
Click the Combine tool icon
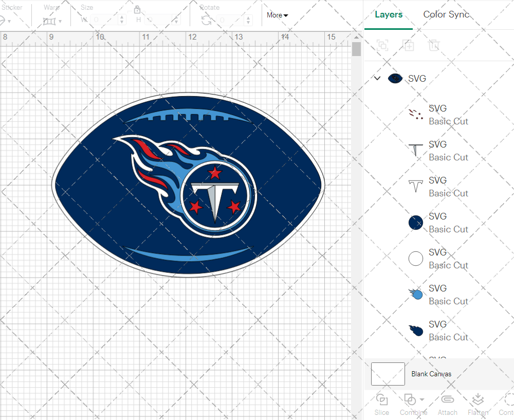click(x=410, y=399)
